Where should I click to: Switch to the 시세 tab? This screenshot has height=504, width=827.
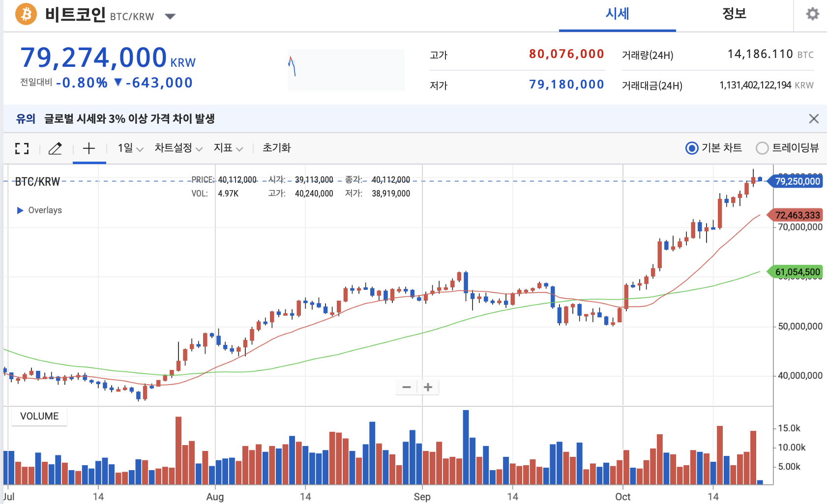click(617, 14)
